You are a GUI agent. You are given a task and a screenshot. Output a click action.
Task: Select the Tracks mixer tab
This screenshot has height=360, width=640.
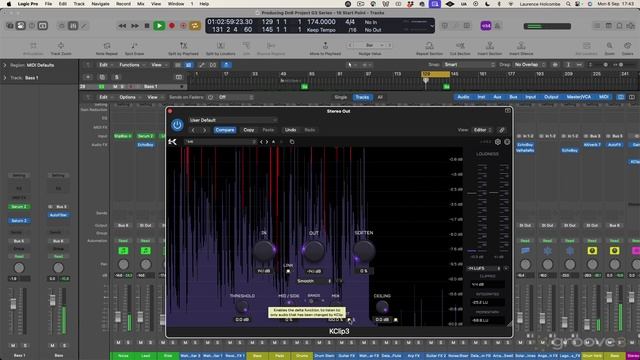coord(362,97)
